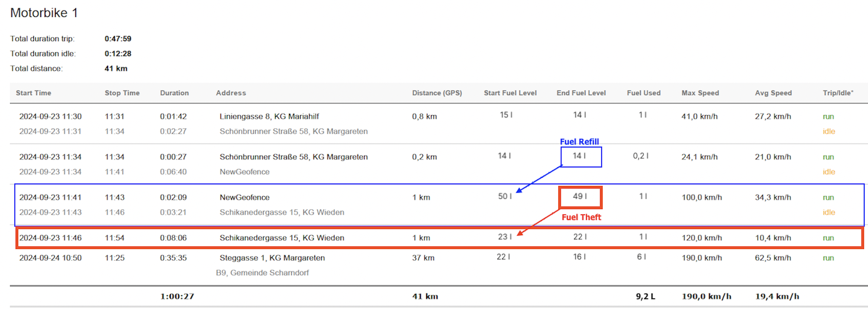868x309 pixels.
Task: Click the idle duration 0:02:27
Action: pyautogui.click(x=173, y=131)
